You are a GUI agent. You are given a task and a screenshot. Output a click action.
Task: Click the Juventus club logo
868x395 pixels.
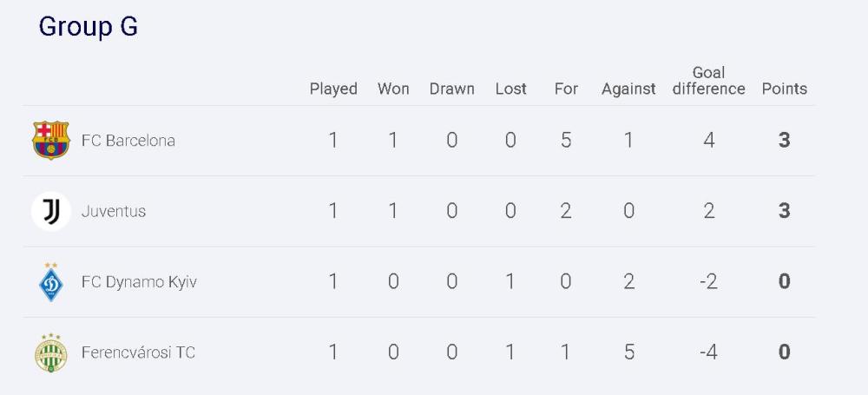click(51, 211)
